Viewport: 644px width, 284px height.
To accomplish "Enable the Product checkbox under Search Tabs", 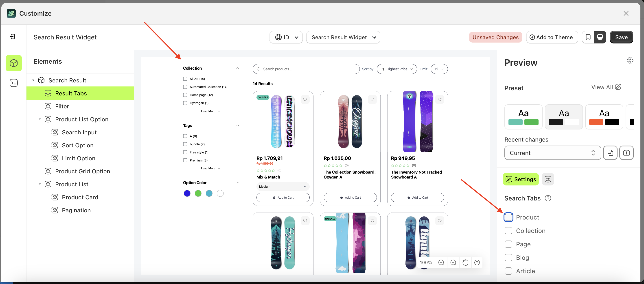I will point(508,217).
